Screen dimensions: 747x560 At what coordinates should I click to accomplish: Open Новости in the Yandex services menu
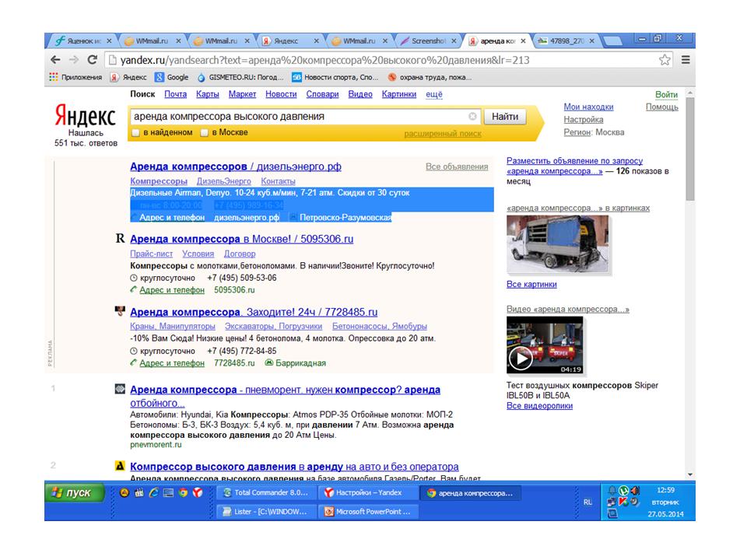[281, 94]
